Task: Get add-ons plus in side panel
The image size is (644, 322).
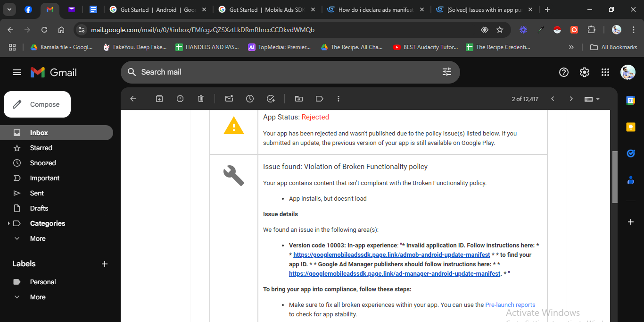Action: (x=630, y=221)
